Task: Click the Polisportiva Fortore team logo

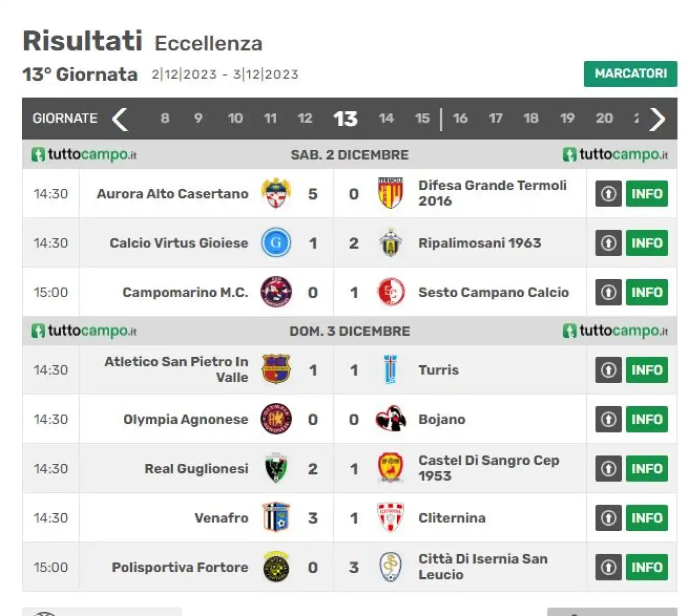Action: (276, 567)
